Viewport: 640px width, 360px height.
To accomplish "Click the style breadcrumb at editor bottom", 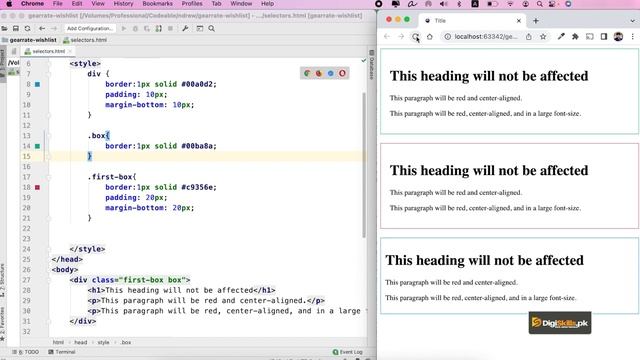I will tap(103, 342).
